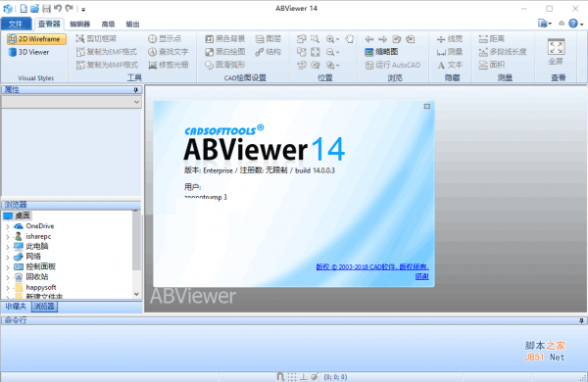
Task: Click the save disk icon in quick access
Action: pos(46,8)
